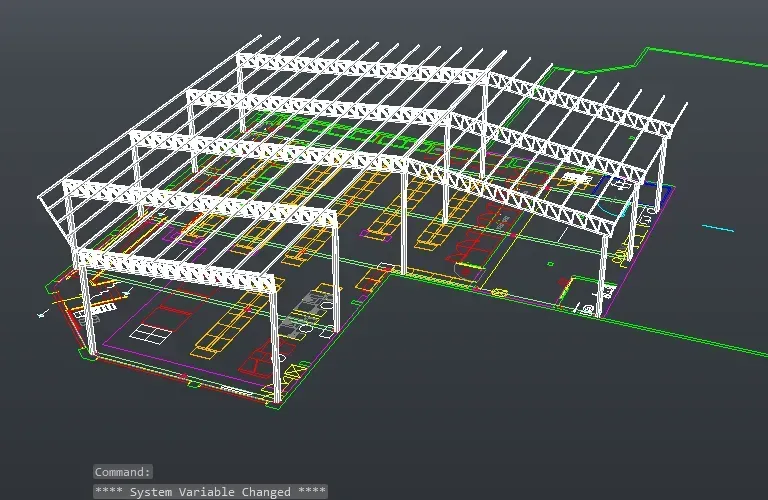Select the grey equipment block cluster
Viewport: 768px width, 500px height.
306,314
